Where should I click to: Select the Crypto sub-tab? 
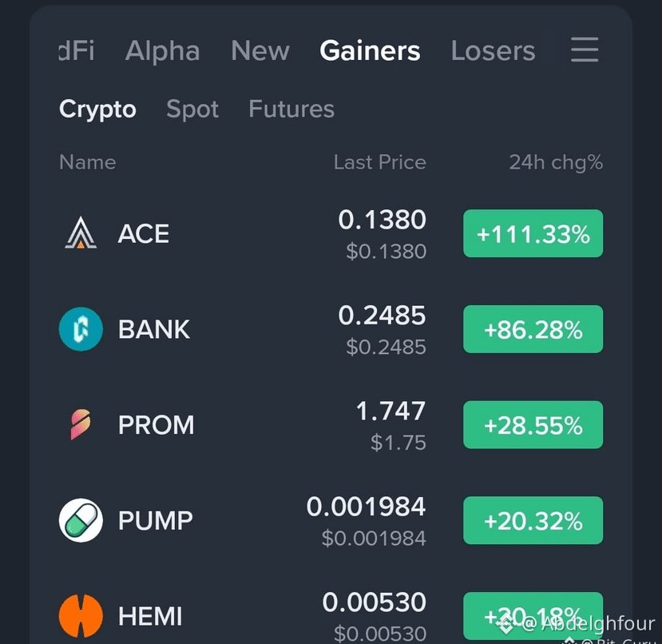97,109
